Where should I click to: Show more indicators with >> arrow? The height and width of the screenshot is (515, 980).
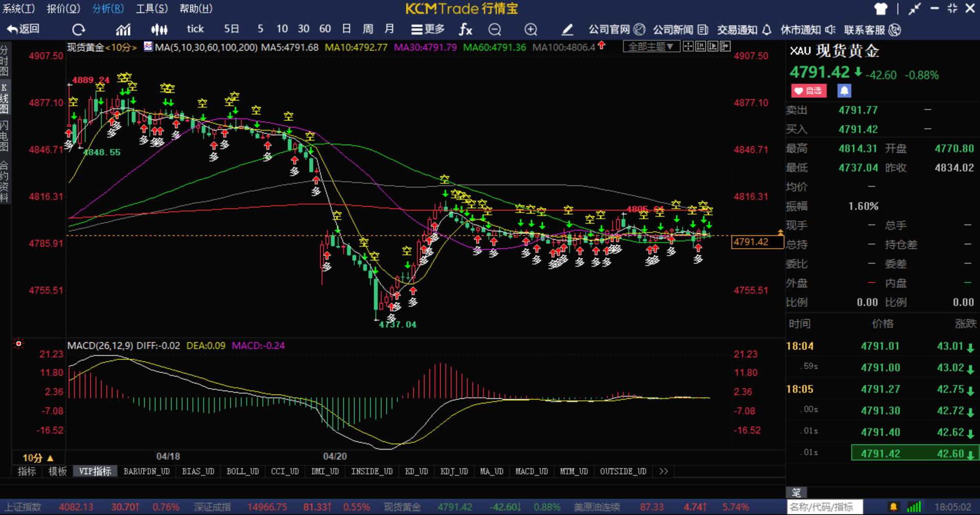click(664, 471)
